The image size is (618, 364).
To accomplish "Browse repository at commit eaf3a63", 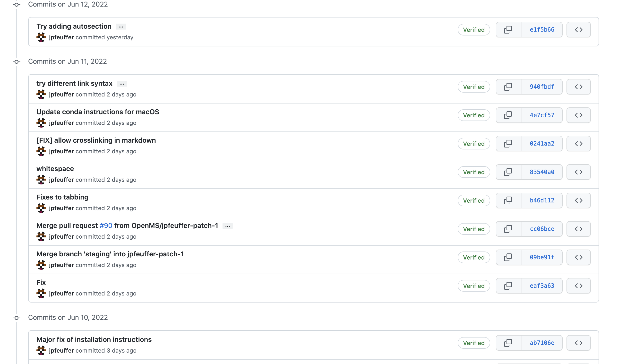I will [x=578, y=286].
